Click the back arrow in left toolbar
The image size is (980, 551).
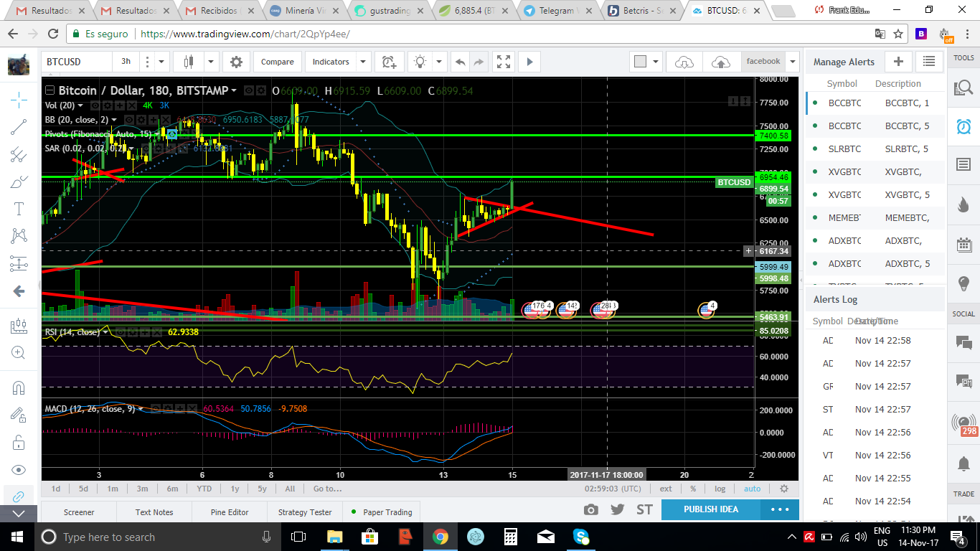(19, 291)
